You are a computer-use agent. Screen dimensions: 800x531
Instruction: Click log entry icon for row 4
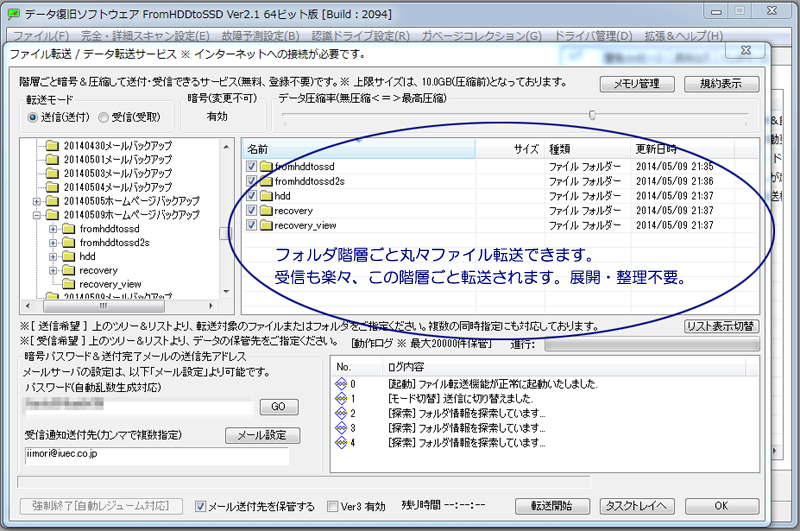[341, 443]
